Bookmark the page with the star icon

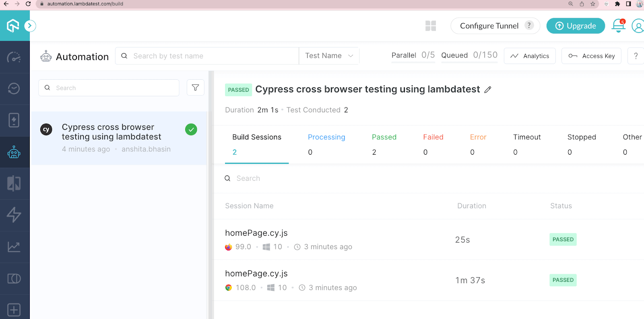pyautogui.click(x=593, y=4)
